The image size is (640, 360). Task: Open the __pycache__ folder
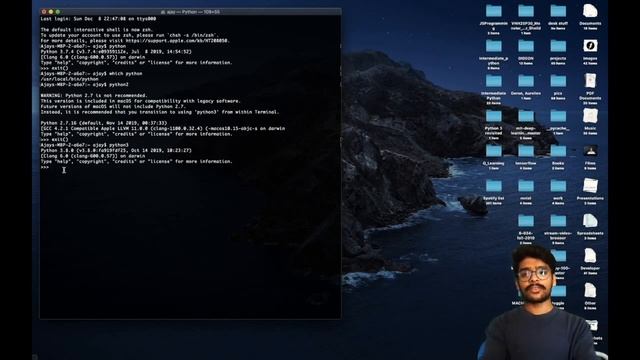point(558,116)
